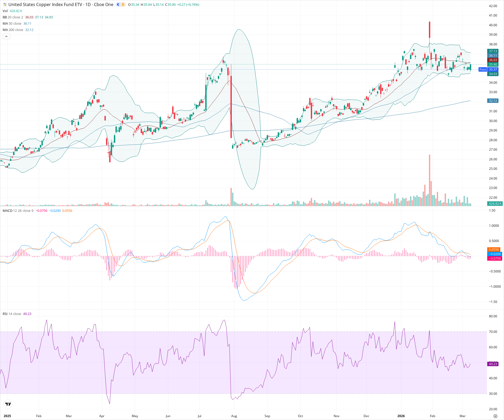504x420 pixels.
Task: Click the "MA 50 close" indicator label
Action: [12, 23]
